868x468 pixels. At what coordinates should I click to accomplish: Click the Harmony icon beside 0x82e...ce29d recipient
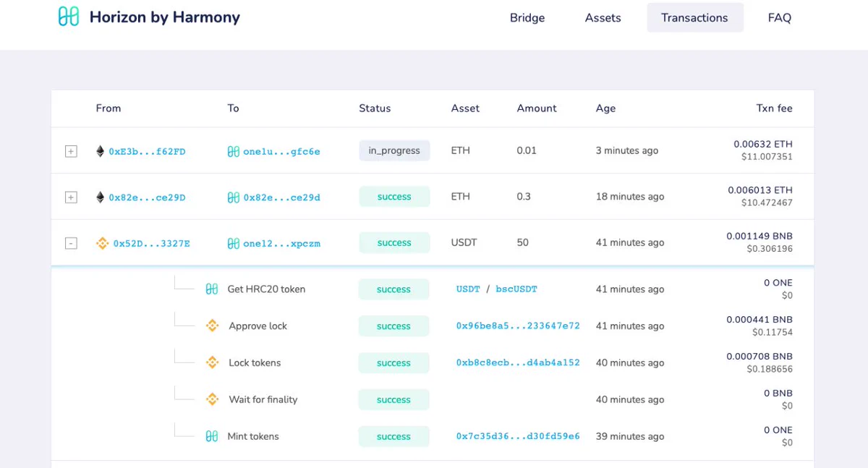click(233, 197)
